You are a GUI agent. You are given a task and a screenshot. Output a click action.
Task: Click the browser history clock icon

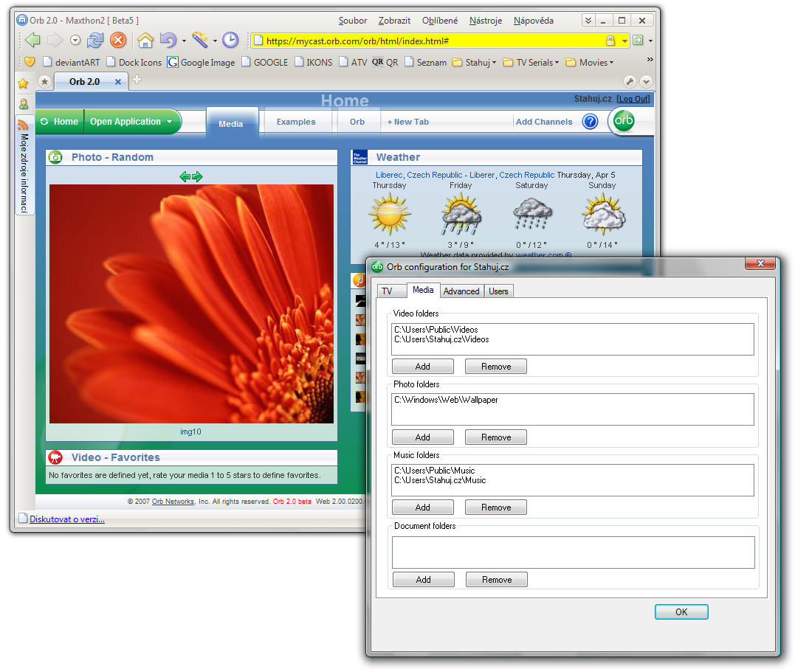[230, 40]
